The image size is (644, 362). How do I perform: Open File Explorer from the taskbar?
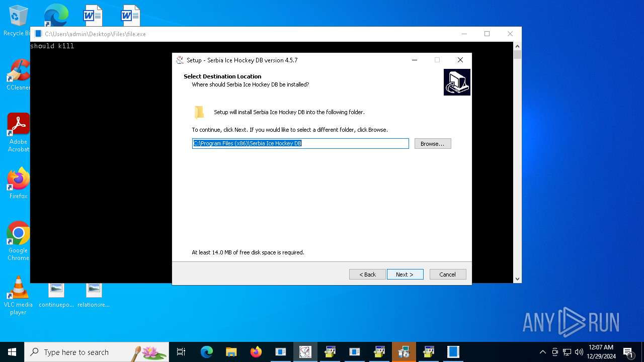pyautogui.click(x=231, y=352)
